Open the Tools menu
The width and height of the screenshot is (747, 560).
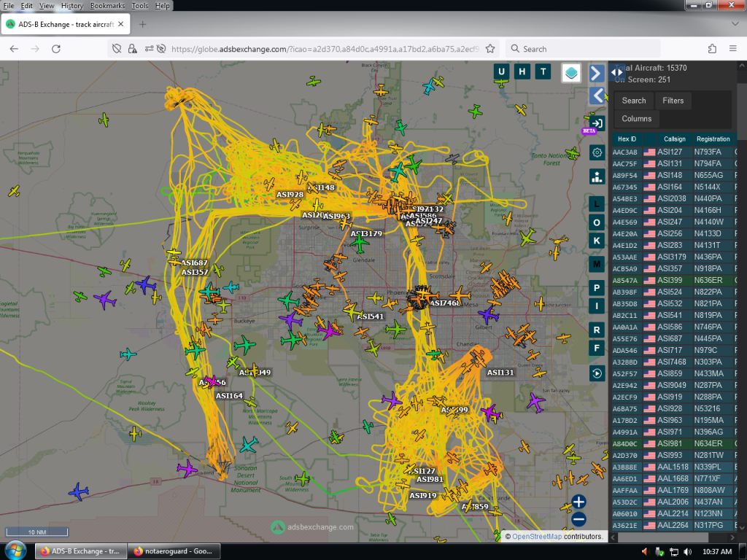click(x=139, y=6)
